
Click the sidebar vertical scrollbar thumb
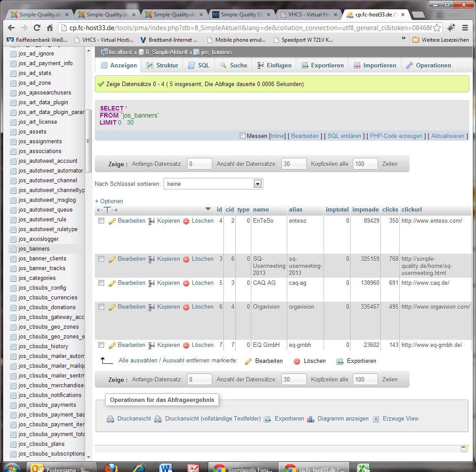tap(88, 141)
